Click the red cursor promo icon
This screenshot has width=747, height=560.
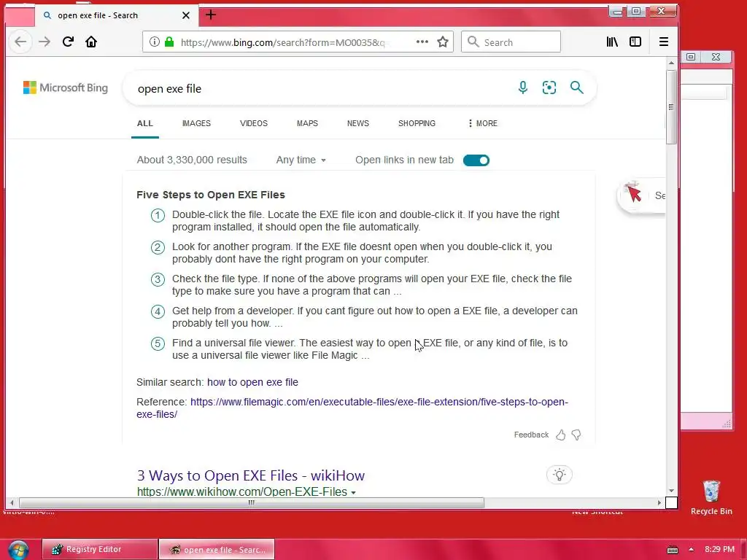point(634,192)
